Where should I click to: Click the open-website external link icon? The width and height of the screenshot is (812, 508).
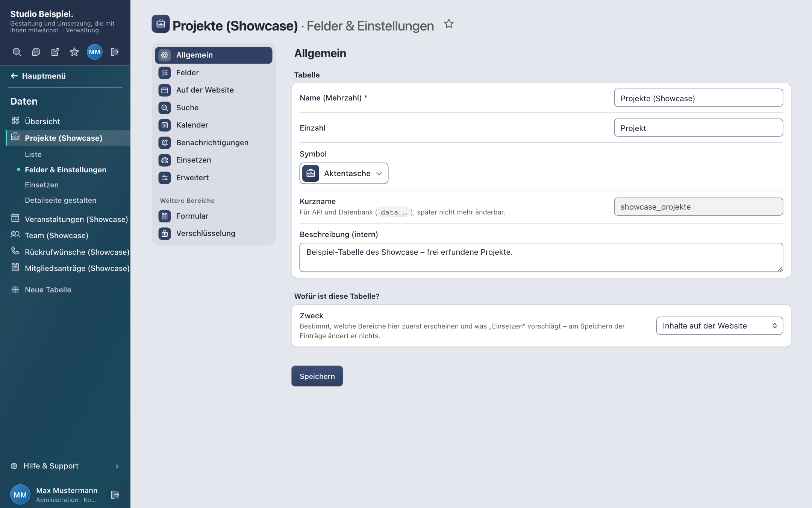click(55, 52)
